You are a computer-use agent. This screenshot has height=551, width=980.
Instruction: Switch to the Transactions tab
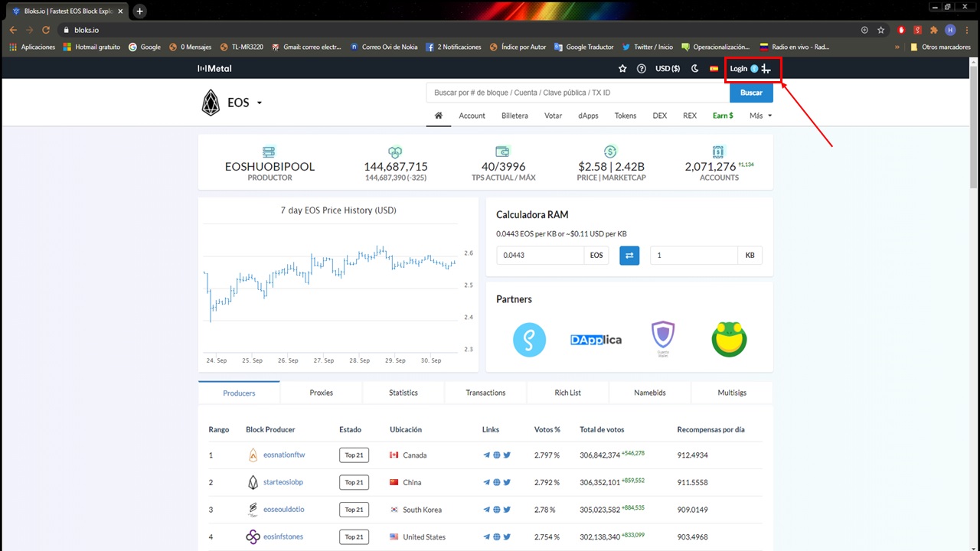click(485, 393)
